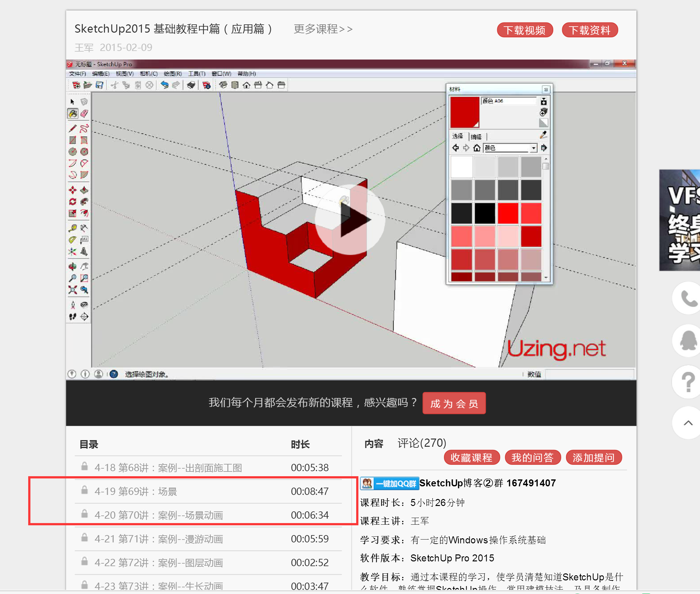The height and width of the screenshot is (594, 700).
Task: Select the Section Plane tool
Action: tap(84, 317)
